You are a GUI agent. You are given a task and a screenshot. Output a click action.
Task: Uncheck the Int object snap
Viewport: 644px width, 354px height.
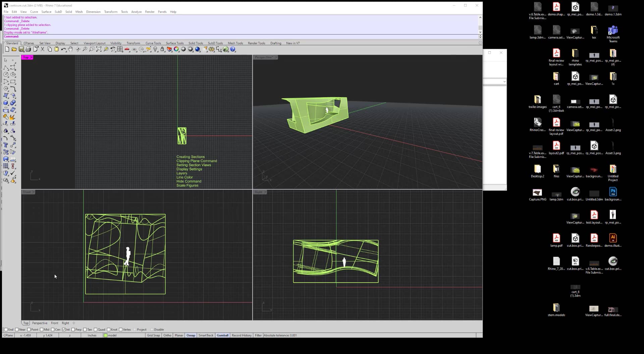[x=64, y=330]
